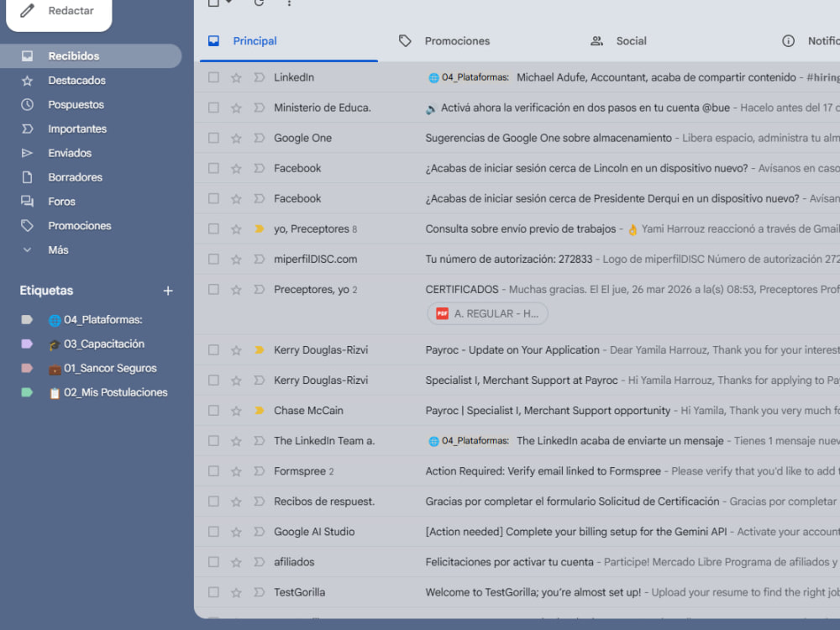Screen dimensions: 840x630
Task: Mark afiliados email as important
Action: pyautogui.click(x=260, y=562)
